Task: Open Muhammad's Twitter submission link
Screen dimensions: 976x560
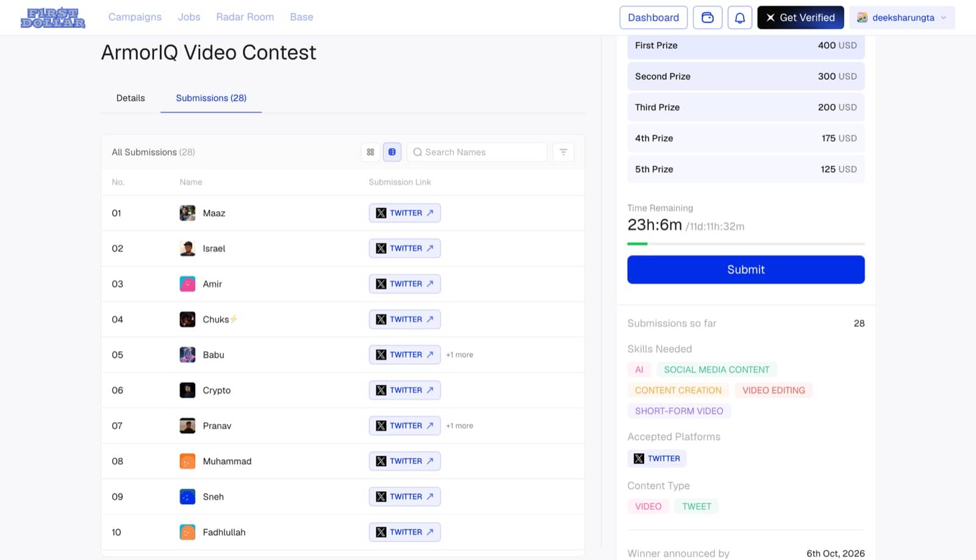Action: [x=404, y=461]
